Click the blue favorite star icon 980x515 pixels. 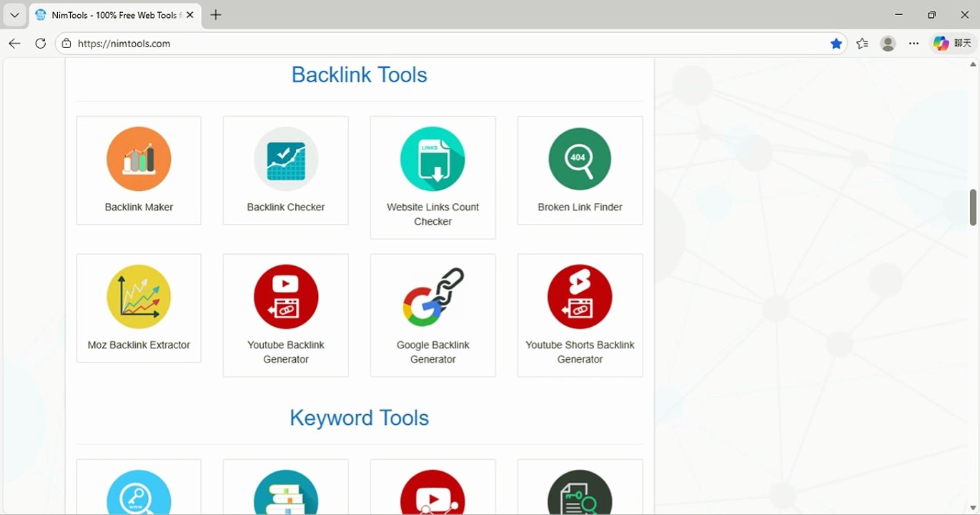point(836,44)
